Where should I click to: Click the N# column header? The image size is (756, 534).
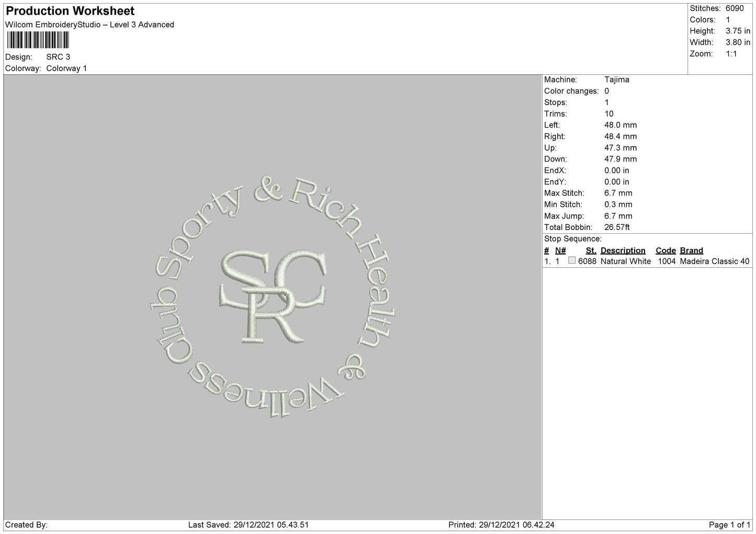[560, 251]
